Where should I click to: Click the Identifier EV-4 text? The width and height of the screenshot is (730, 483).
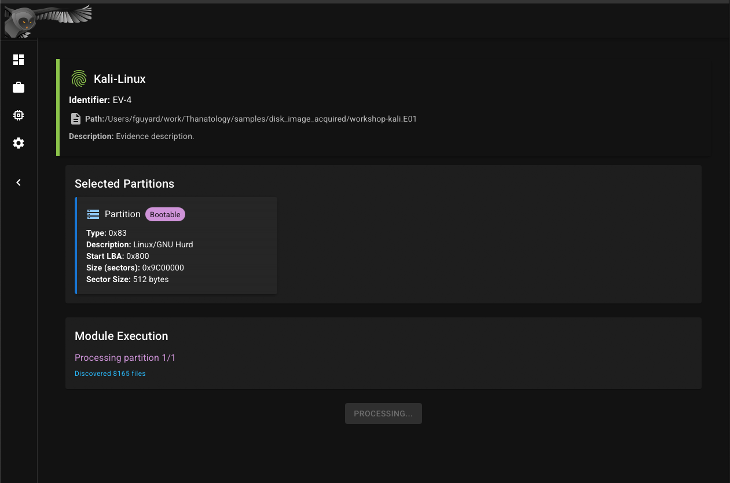[100, 100]
